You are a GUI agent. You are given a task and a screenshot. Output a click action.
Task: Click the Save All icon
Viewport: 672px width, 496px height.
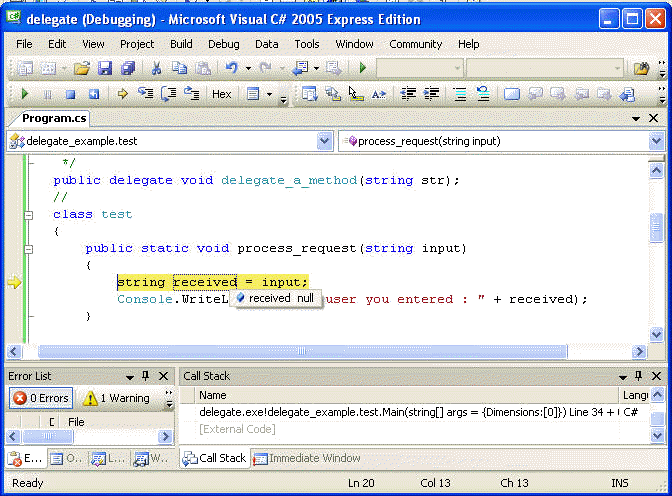(128, 68)
